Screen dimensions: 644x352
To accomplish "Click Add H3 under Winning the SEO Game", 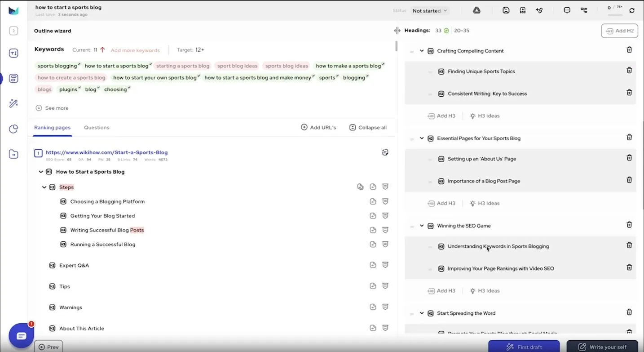I will 441,291.
